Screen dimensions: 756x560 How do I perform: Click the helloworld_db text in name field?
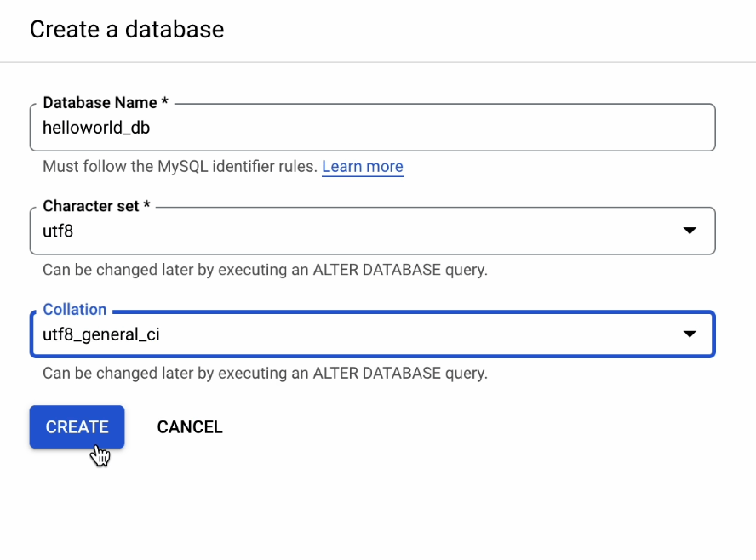pos(96,128)
